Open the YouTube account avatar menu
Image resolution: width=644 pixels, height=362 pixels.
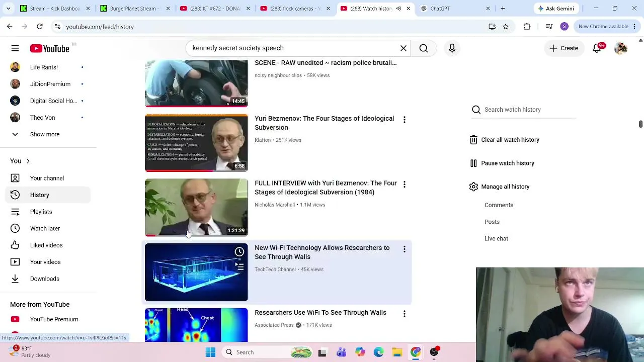621,48
